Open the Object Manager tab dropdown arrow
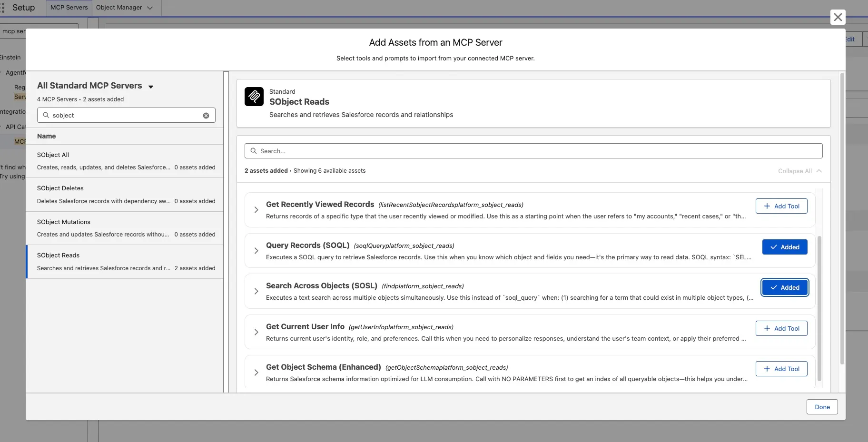 point(150,8)
